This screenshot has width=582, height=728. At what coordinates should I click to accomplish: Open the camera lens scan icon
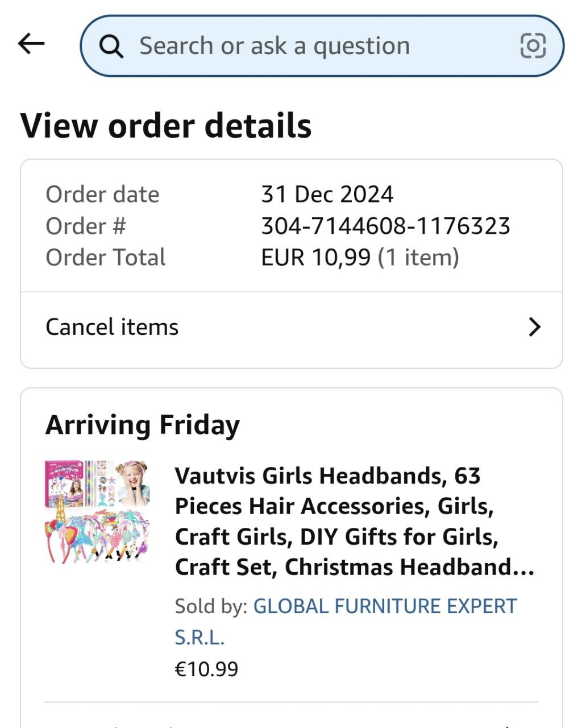coord(533,46)
